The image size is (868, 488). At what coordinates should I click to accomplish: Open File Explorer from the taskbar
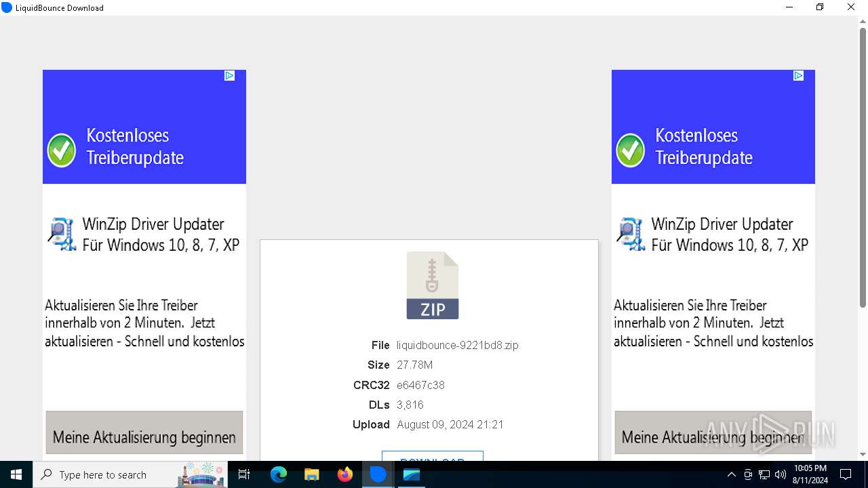(311, 474)
